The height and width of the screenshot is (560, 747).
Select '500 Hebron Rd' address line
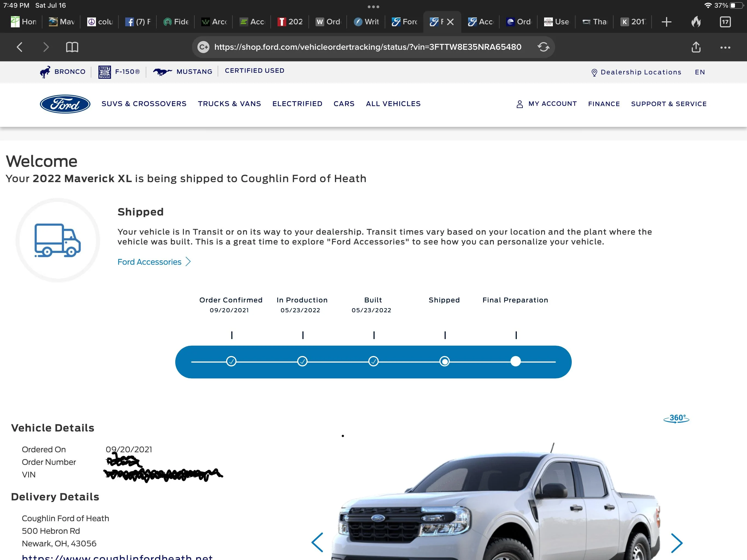click(x=51, y=531)
